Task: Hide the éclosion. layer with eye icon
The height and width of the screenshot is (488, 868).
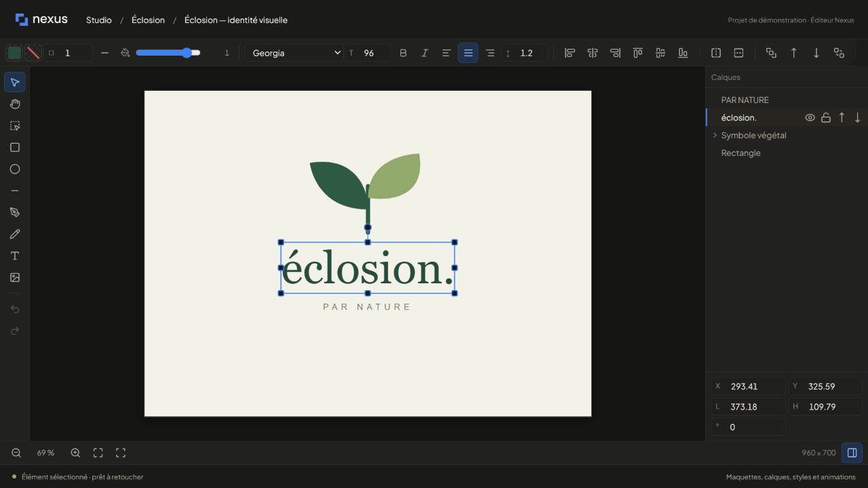Action: [x=810, y=118]
